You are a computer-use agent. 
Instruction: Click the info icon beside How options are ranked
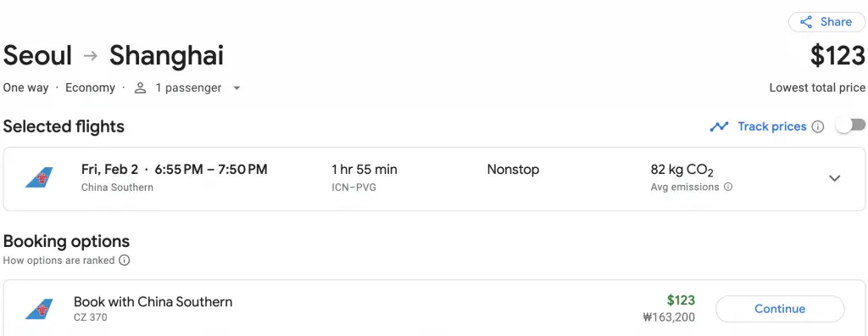pyautogui.click(x=125, y=260)
